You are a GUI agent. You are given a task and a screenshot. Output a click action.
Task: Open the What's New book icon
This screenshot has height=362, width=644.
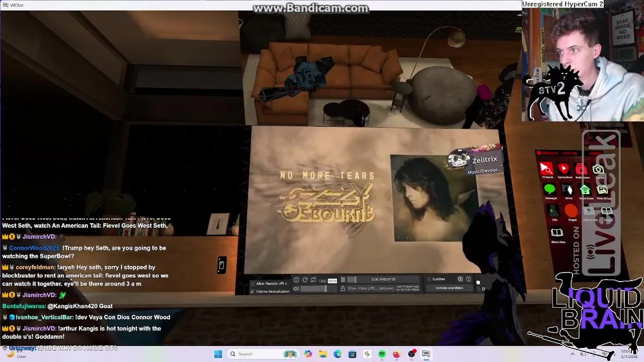click(557, 233)
